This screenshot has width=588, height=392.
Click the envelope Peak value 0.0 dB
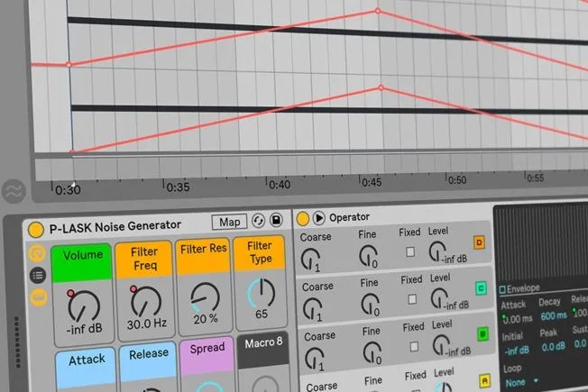(553, 347)
